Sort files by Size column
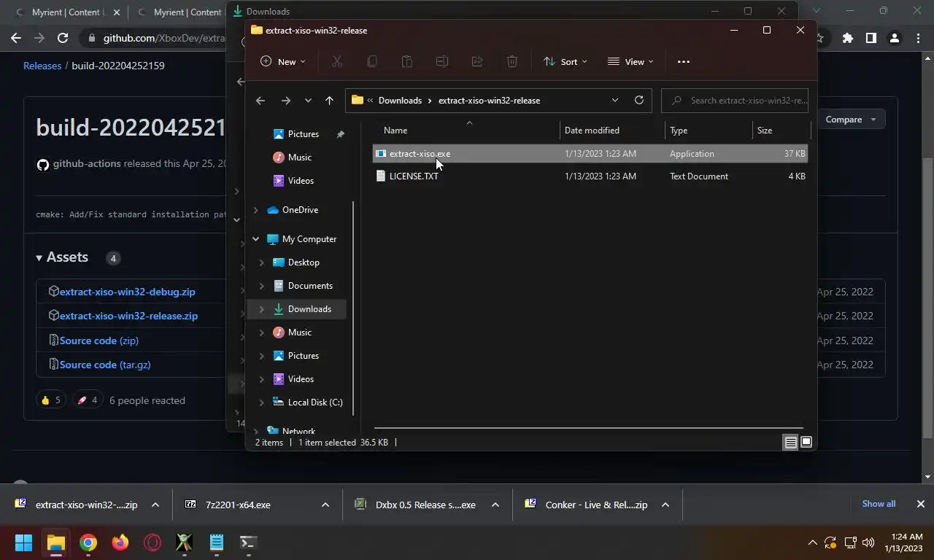 (x=781, y=131)
